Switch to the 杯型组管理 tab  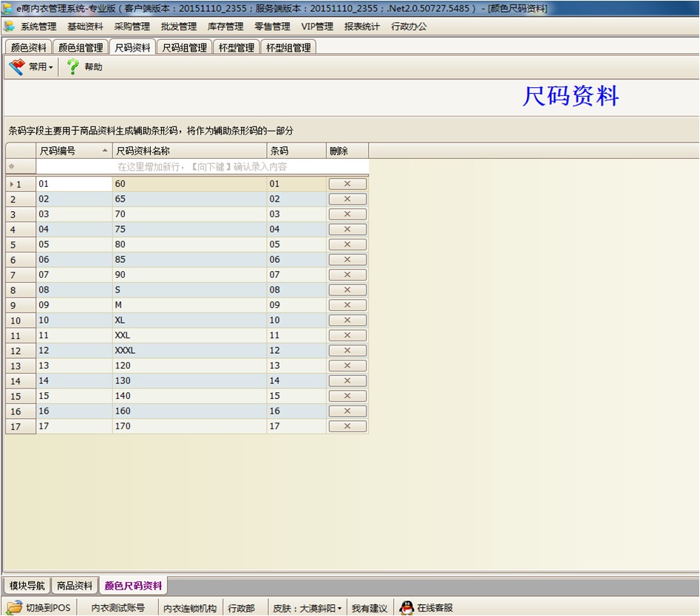(x=288, y=47)
